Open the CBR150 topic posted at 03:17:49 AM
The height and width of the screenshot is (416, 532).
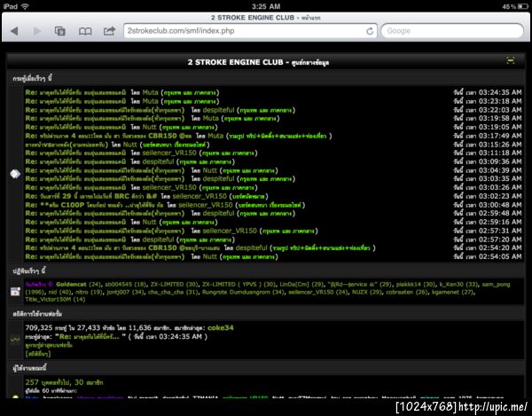tap(108, 136)
